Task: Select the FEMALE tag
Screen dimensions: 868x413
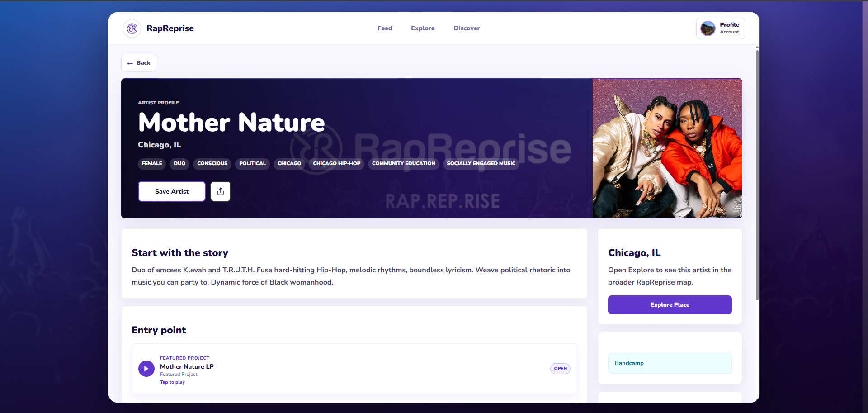Action: pyautogui.click(x=152, y=164)
